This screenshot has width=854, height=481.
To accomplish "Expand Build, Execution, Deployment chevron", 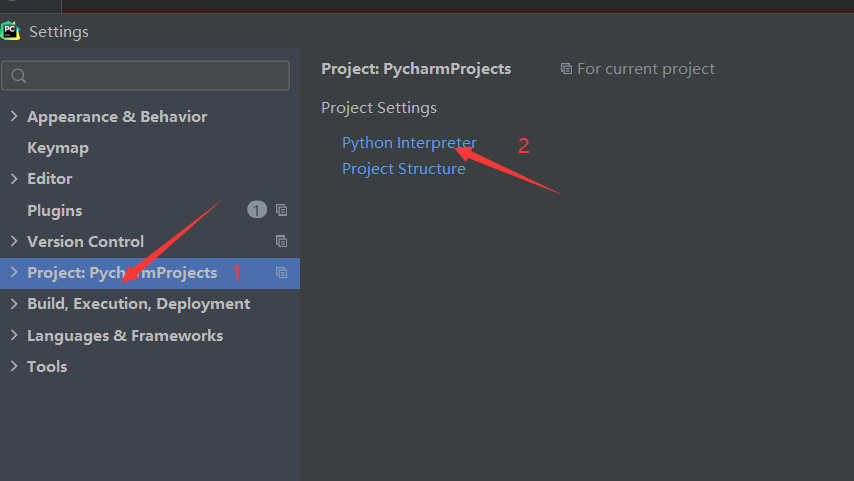I will [14, 303].
